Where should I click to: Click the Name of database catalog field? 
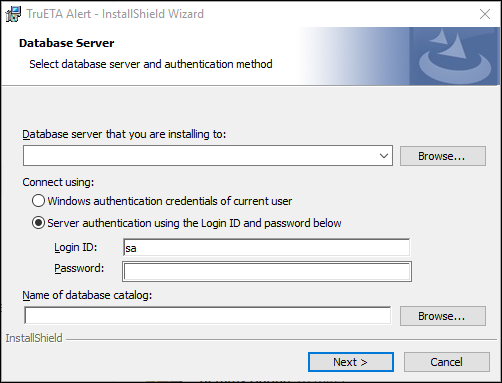tap(207, 315)
